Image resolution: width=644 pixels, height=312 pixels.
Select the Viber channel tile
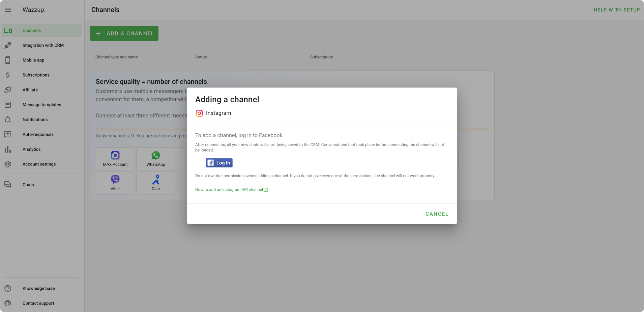[x=115, y=183]
